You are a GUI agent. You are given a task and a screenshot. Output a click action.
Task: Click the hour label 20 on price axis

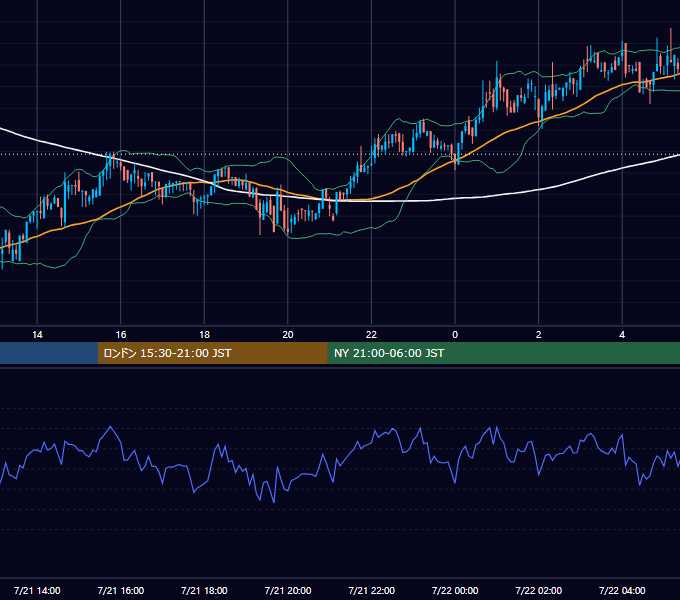(288, 335)
